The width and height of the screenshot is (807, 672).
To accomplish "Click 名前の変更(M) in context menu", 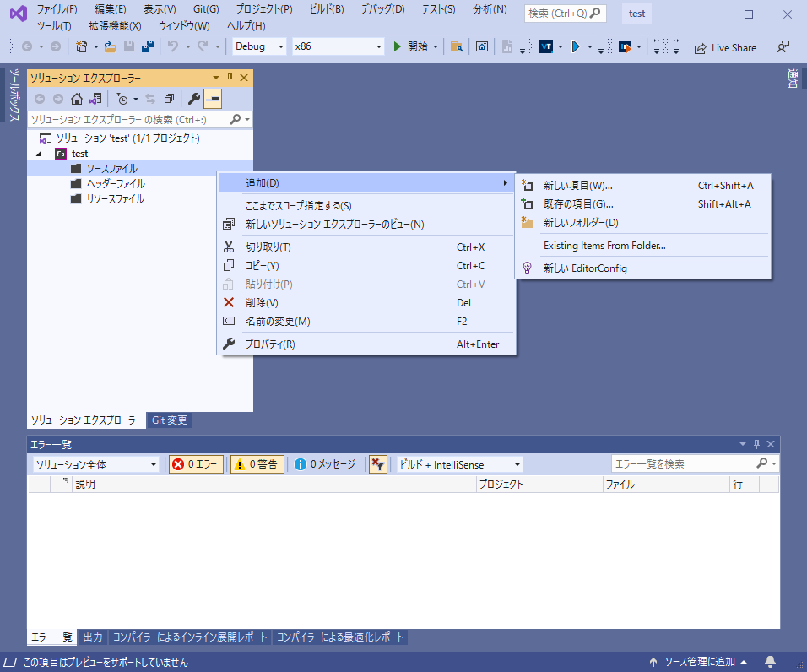I will point(366,321).
